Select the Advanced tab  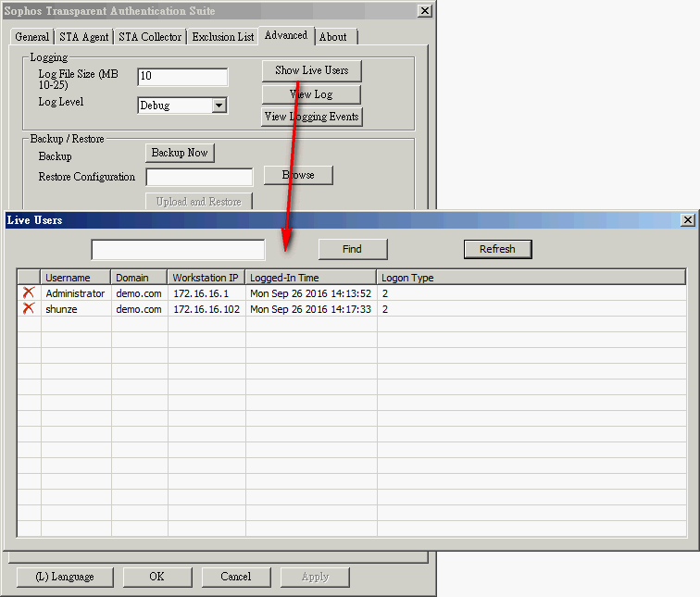[286, 35]
